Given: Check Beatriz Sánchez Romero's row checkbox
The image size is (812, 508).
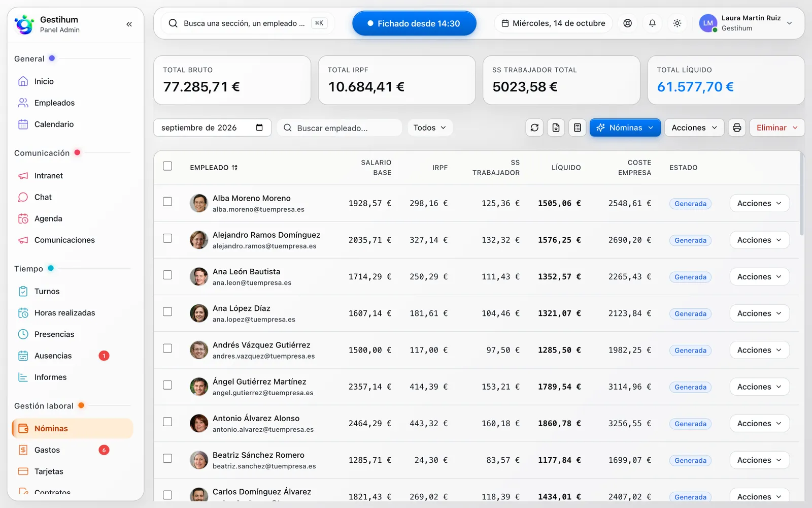Looking at the screenshot, I should click(167, 458).
